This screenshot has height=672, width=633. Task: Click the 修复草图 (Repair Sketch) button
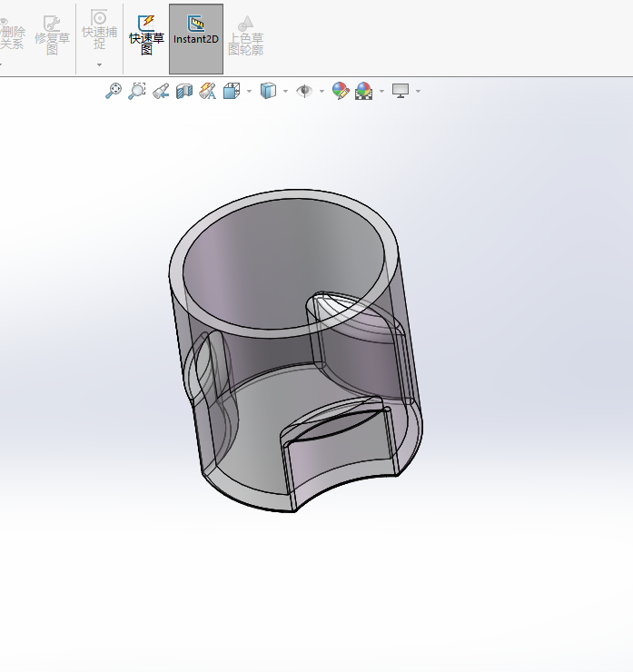pyautogui.click(x=52, y=35)
